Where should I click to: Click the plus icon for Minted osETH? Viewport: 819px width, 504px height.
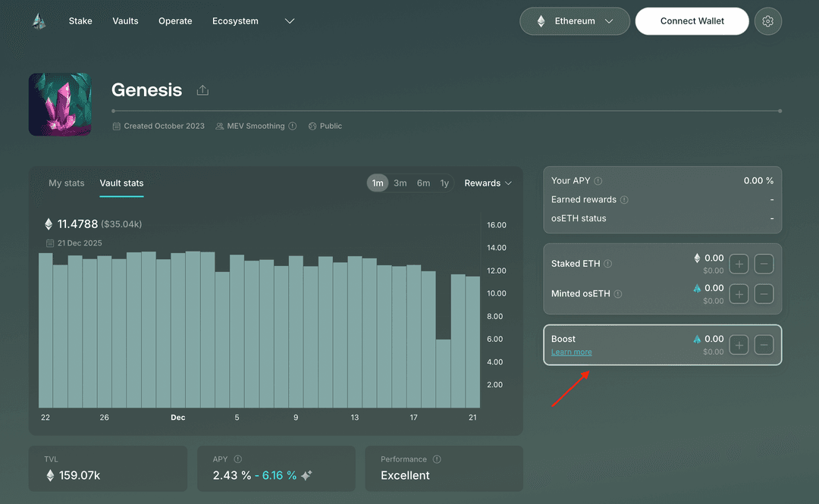(x=739, y=294)
